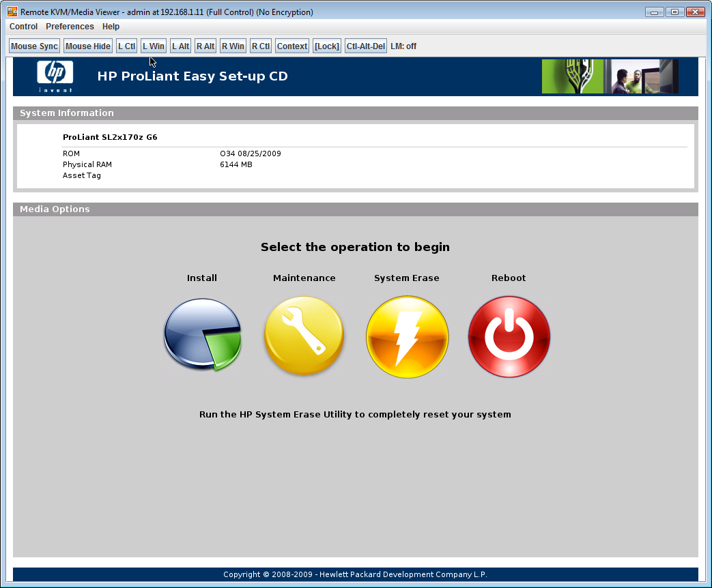Click the green banner image in header
This screenshot has height=588, width=712.
click(572, 76)
